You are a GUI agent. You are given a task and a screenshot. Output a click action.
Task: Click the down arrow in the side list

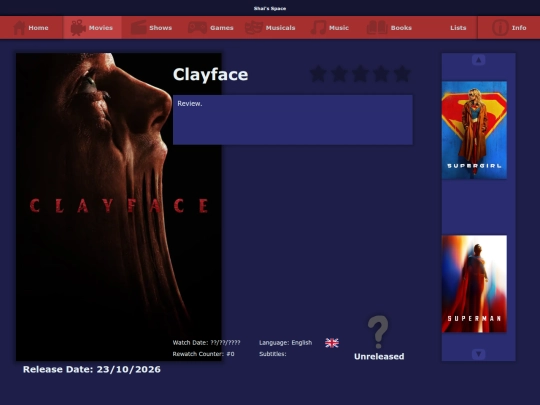click(x=478, y=354)
